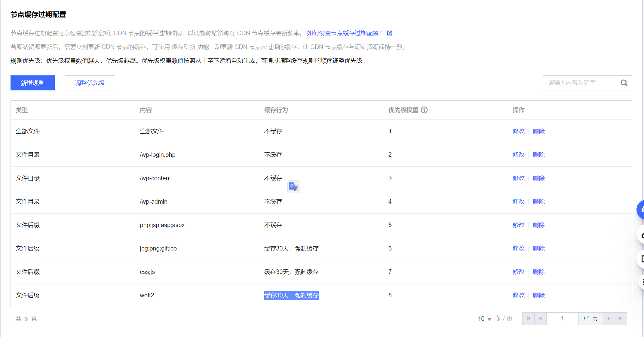Click the Google Translate floating icon
This screenshot has width=644, height=337.
coord(293,187)
